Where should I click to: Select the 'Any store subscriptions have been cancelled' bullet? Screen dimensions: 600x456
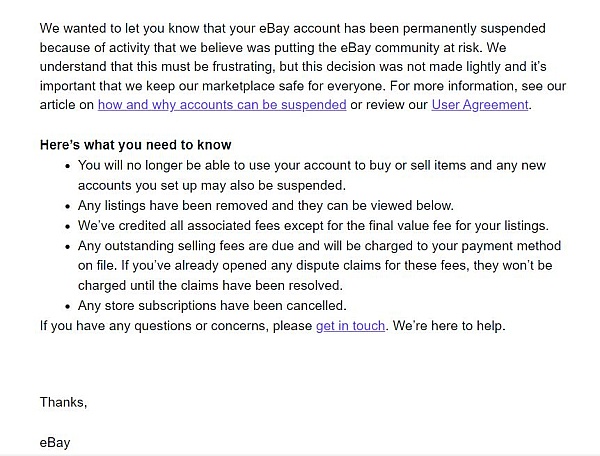click(x=212, y=306)
